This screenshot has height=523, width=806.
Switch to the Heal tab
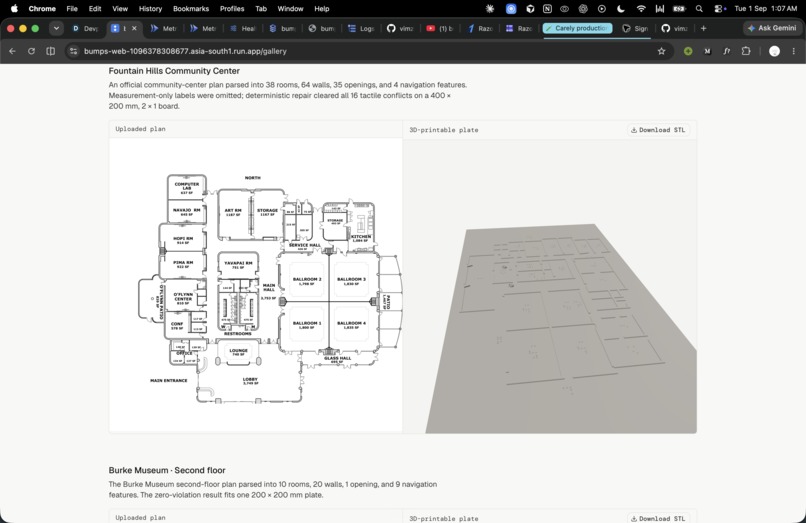coord(243,28)
